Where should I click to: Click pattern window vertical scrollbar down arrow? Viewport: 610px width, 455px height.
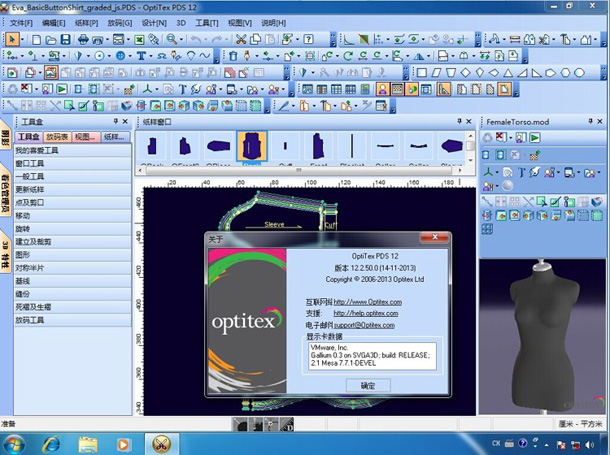point(470,160)
